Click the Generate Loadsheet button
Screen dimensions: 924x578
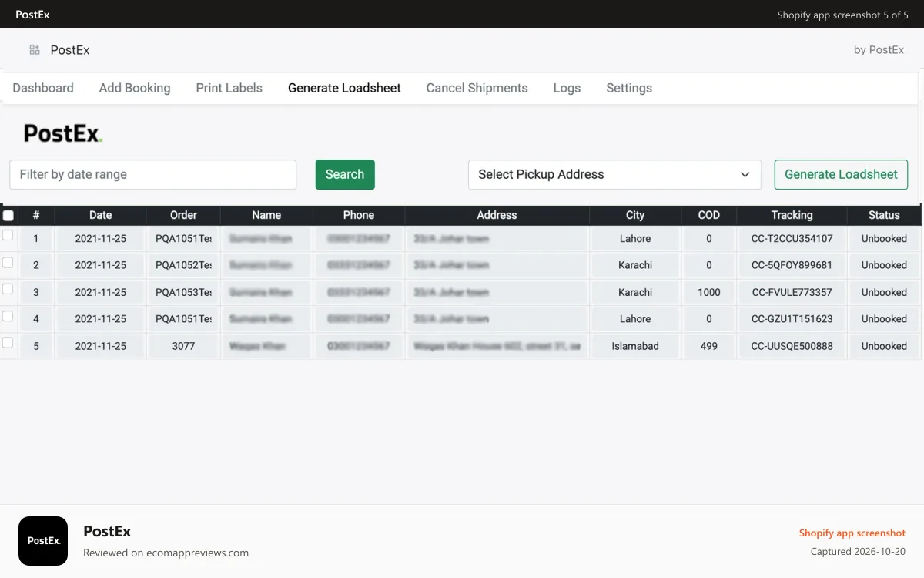841,174
